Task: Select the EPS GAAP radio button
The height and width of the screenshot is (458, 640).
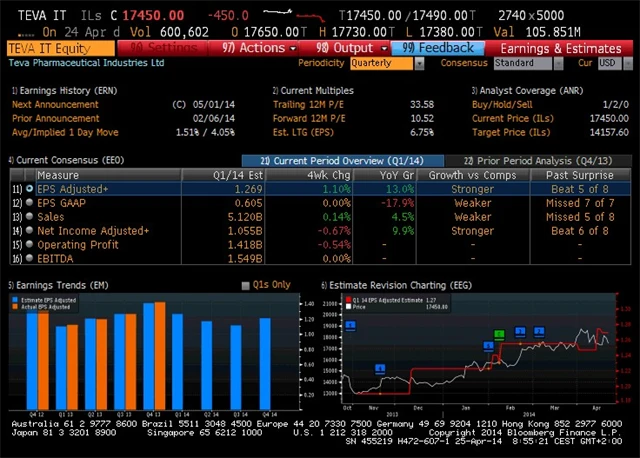Action: pyautogui.click(x=29, y=202)
